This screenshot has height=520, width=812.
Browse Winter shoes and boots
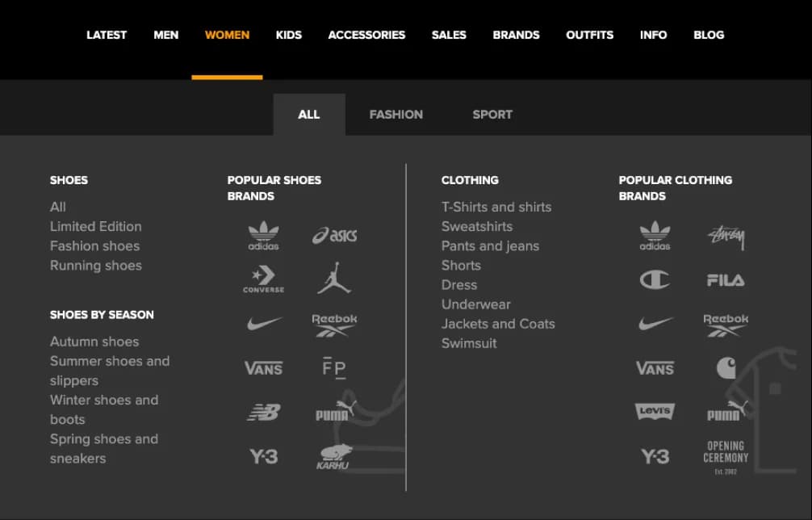pyautogui.click(x=103, y=409)
